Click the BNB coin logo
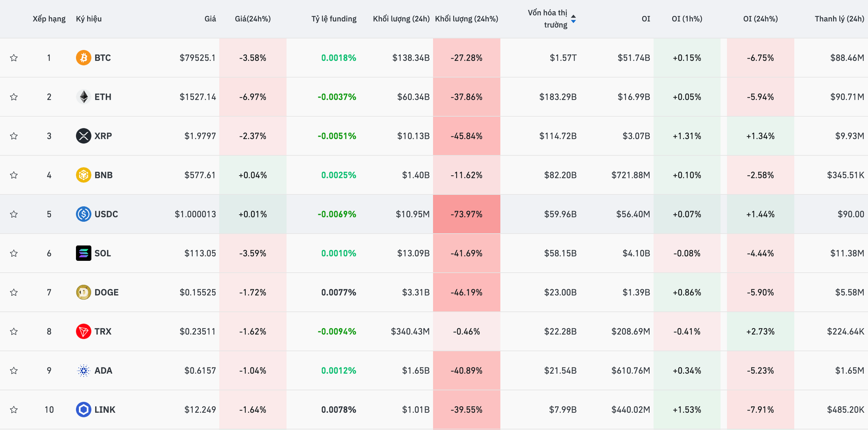868x430 pixels. [83, 175]
